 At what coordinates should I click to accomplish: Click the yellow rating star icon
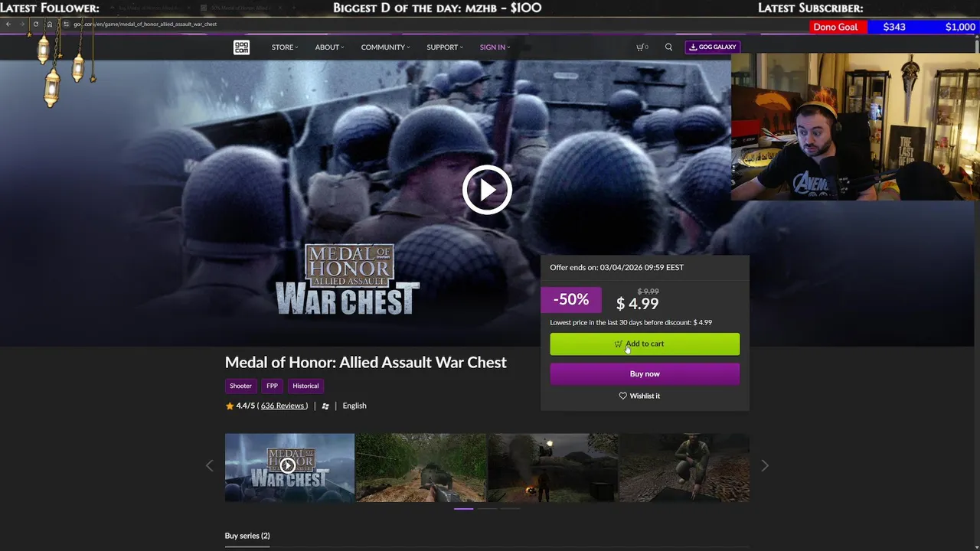(x=230, y=406)
